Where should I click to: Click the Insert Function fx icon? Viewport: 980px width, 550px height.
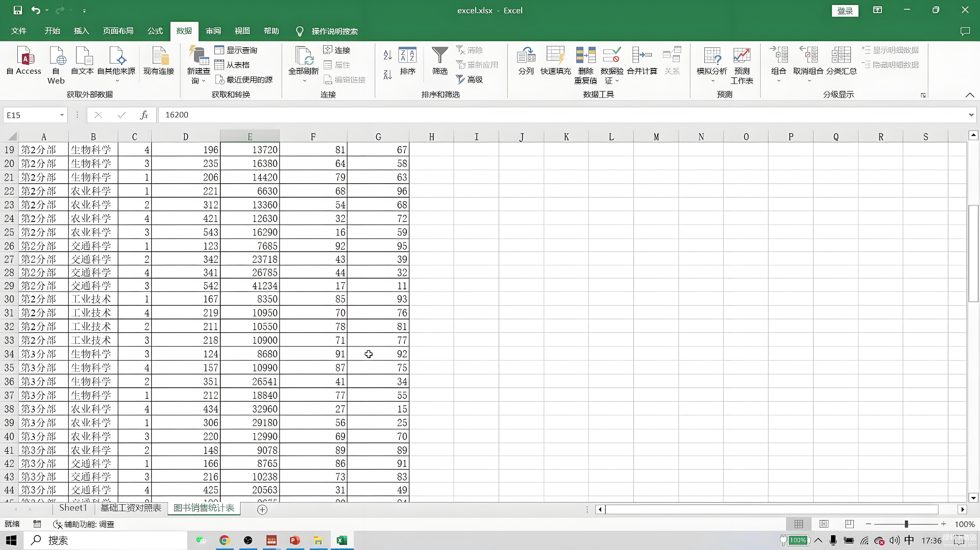point(144,115)
